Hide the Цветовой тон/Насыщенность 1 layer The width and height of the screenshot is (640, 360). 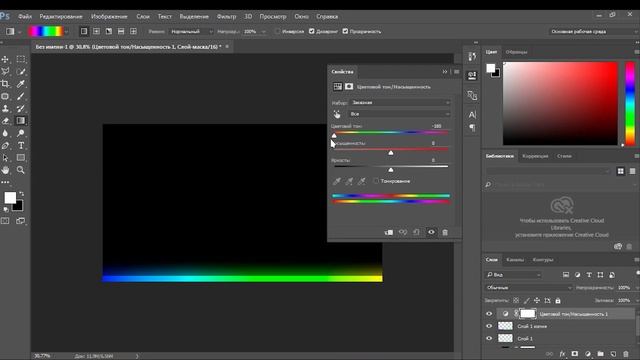[489, 314]
